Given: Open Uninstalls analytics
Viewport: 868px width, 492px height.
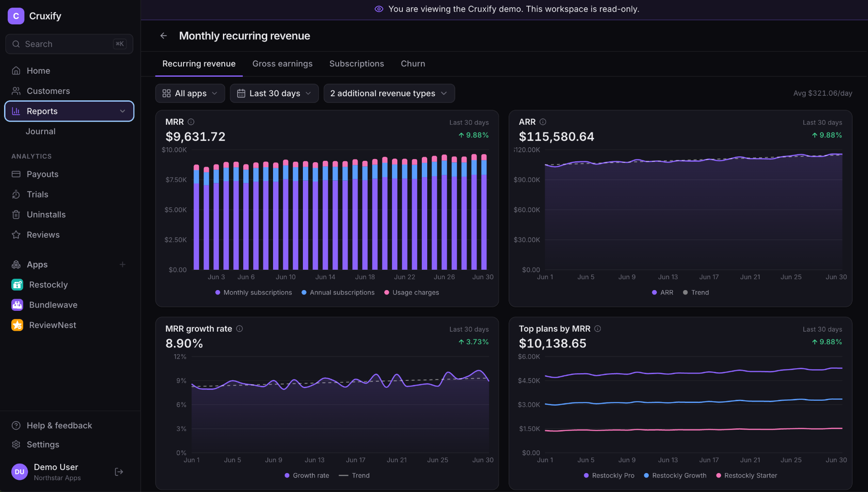Looking at the screenshot, I should coord(69,215).
